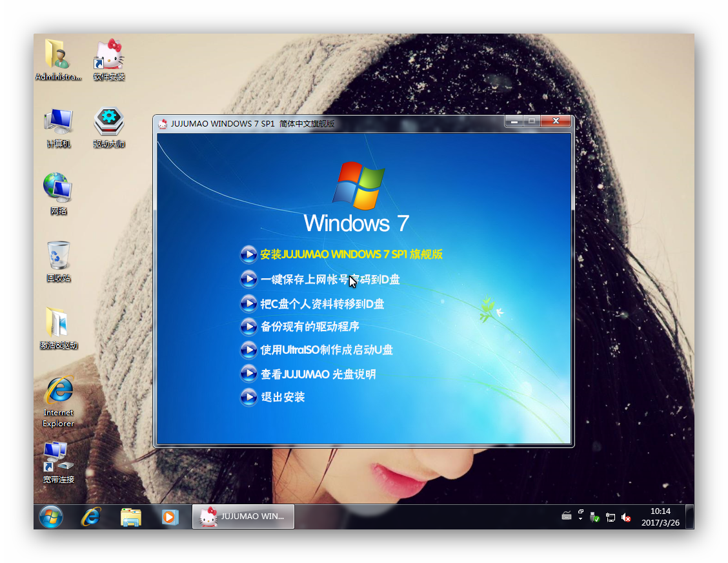Open the 激活&驱动 folder icon

pos(59,329)
